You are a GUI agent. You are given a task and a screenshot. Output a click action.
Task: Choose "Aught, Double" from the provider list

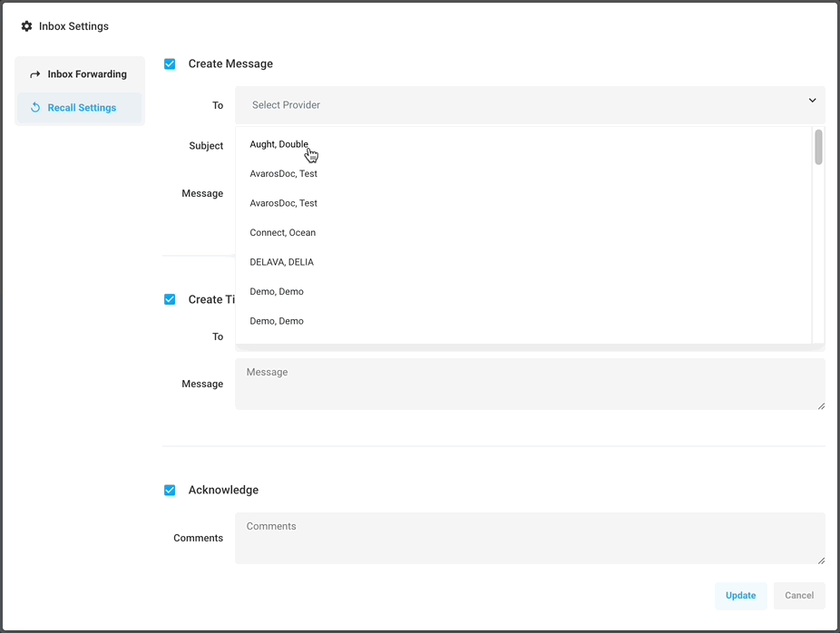click(279, 144)
